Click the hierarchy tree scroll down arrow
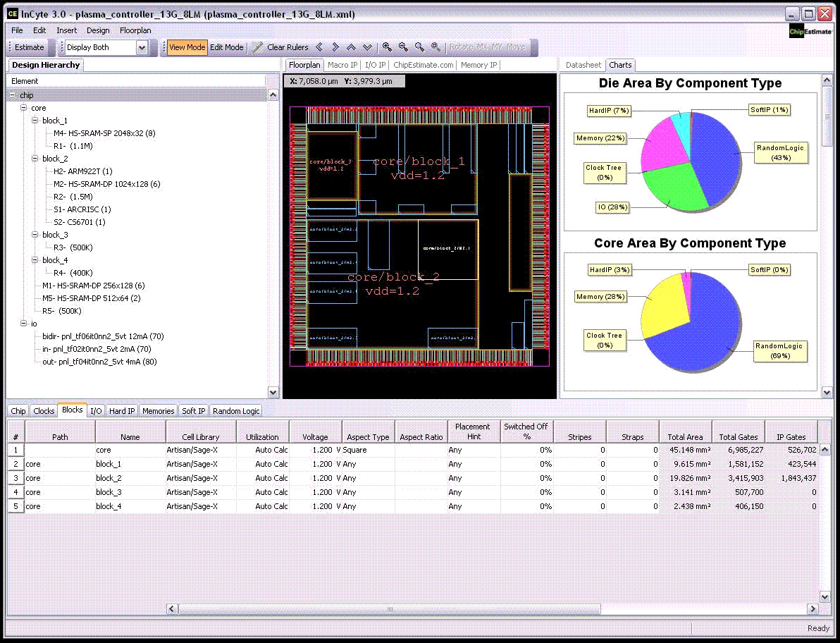The image size is (840, 643). pyautogui.click(x=273, y=392)
